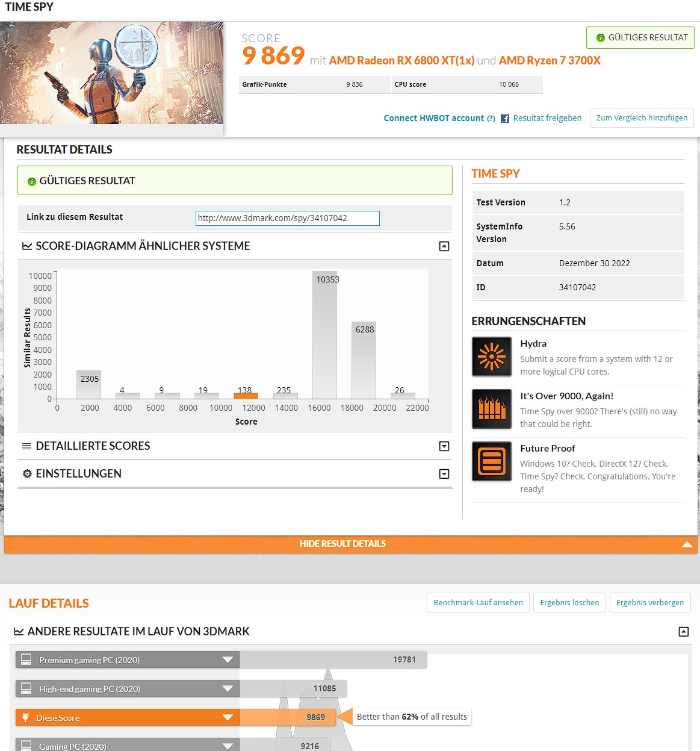Click the green check icon in top Gültiges Resultat badge
Image resolution: width=700 pixels, height=751 pixels.
(x=600, y=38)
